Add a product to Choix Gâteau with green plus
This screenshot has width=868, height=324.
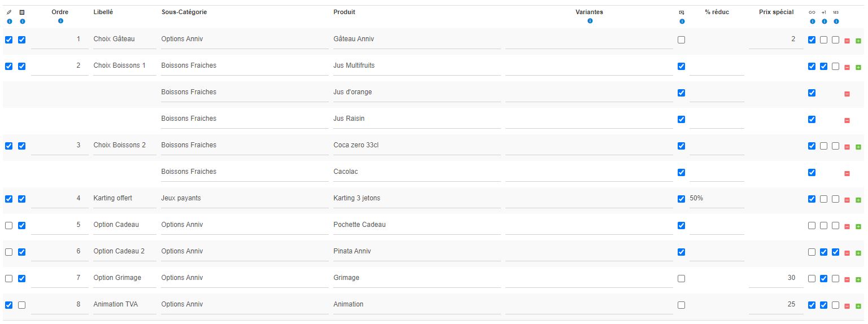tap(858, 41)
